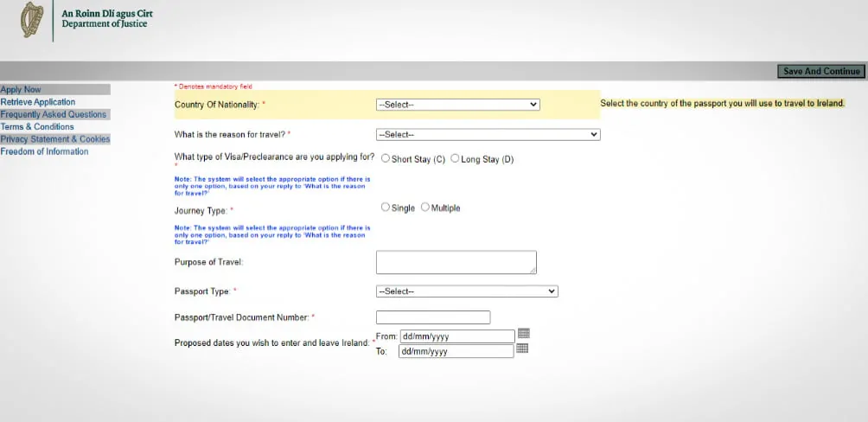Viewport: 868px width, 422px height.
Task: Select the Short Stay (C) radio button
Action: [x=386, y=158]
